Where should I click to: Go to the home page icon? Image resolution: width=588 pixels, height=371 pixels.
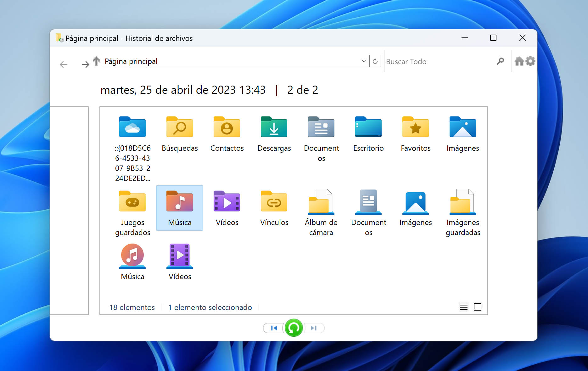tap(519, 61)
